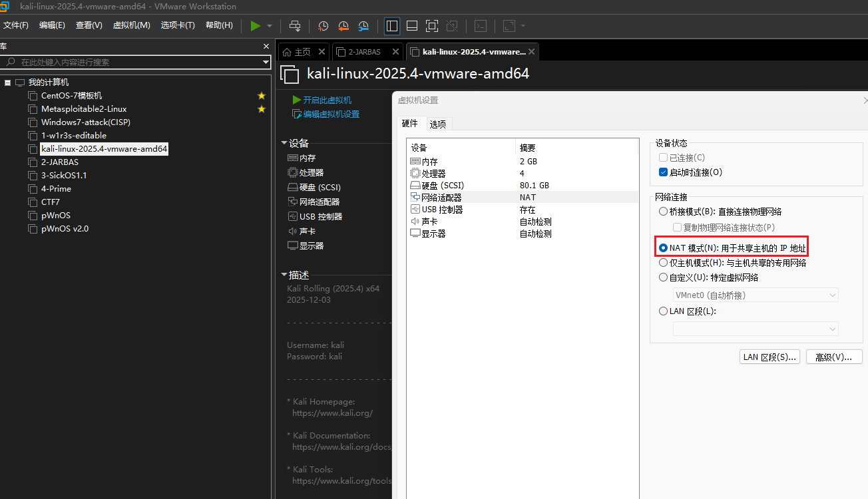Collapse the 我的计算机 tree node
Image resolution: width=868 pixels, height=499 pixels.
tap(8, 83)
